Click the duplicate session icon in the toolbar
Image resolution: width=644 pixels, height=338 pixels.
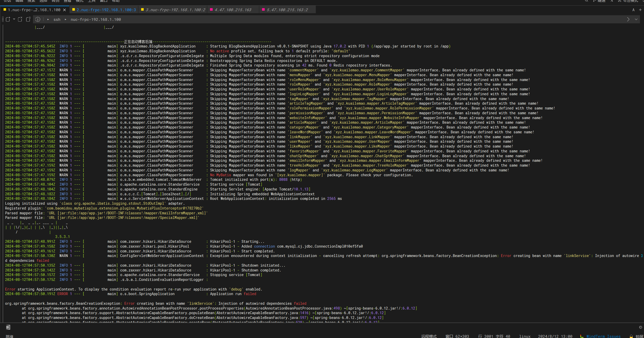28,19
